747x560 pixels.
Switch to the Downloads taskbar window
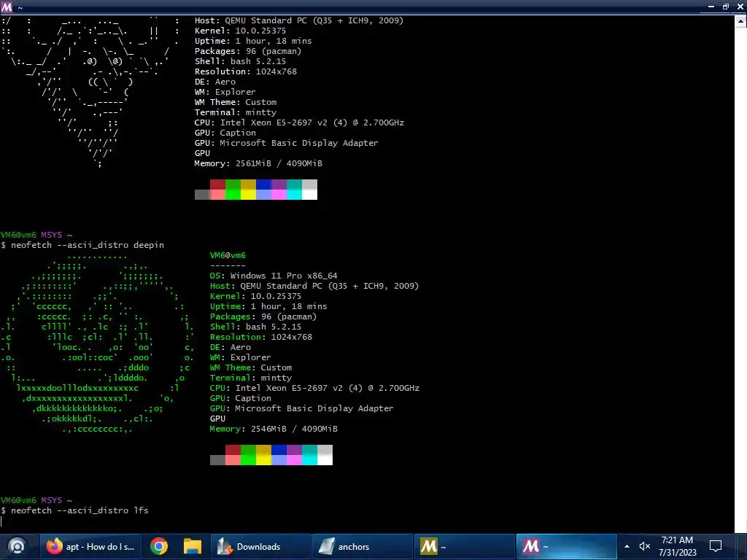pos(260,546)
